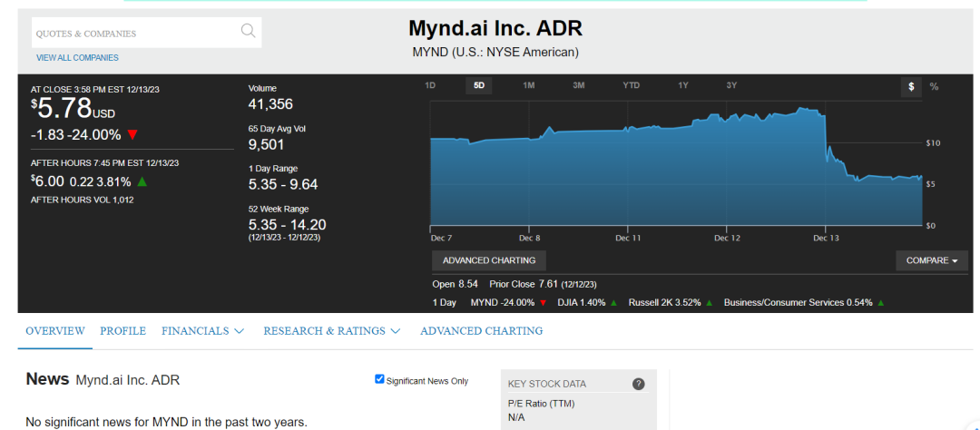Select the 5D chart range

(479, 85)
